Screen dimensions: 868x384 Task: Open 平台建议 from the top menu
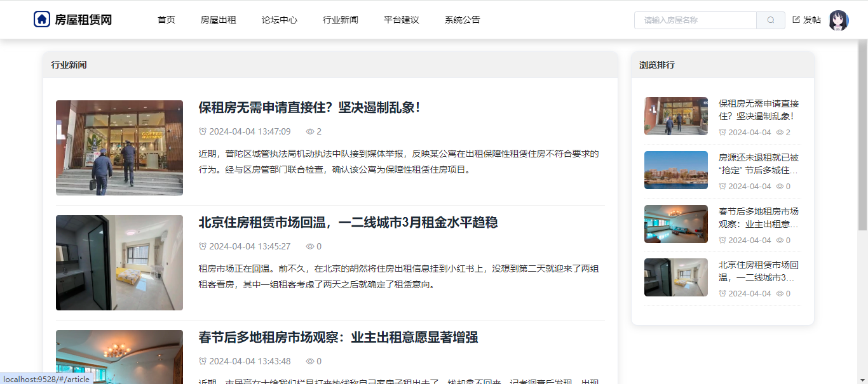(x=402, y=20)
